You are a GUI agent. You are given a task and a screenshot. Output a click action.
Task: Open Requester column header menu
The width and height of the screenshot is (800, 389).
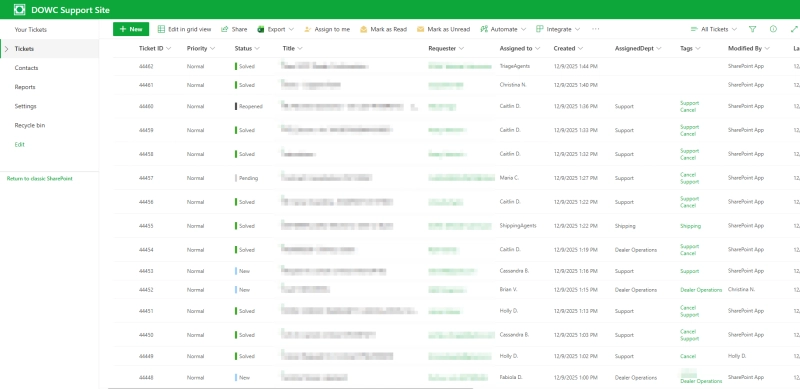446,48
